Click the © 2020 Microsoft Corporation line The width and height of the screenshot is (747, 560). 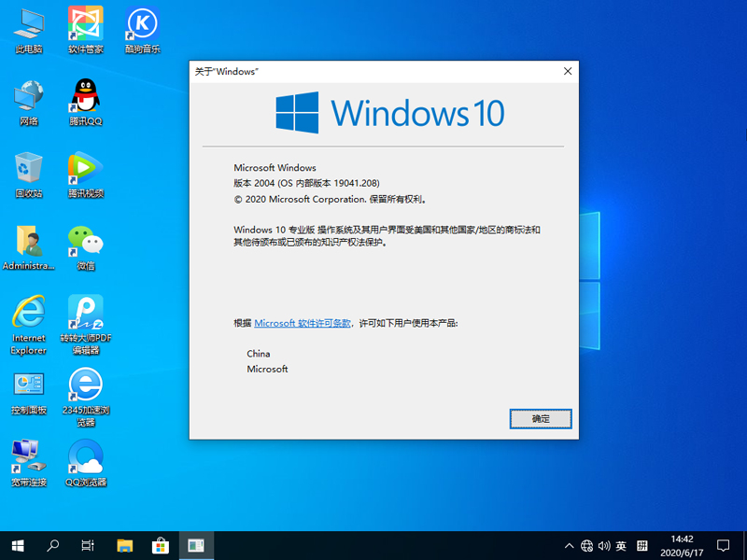[x=330, y=200]
